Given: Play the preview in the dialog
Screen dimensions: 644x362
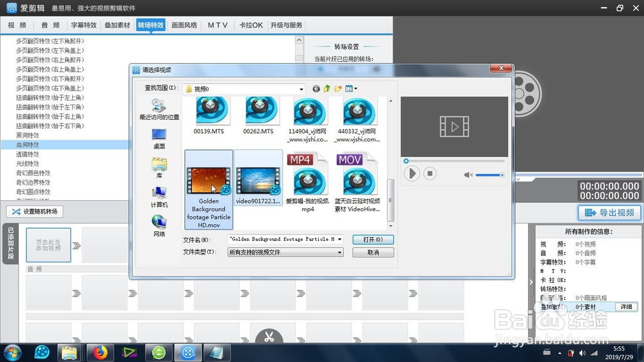Looking at the screenshot, I should tap(412, 173).
